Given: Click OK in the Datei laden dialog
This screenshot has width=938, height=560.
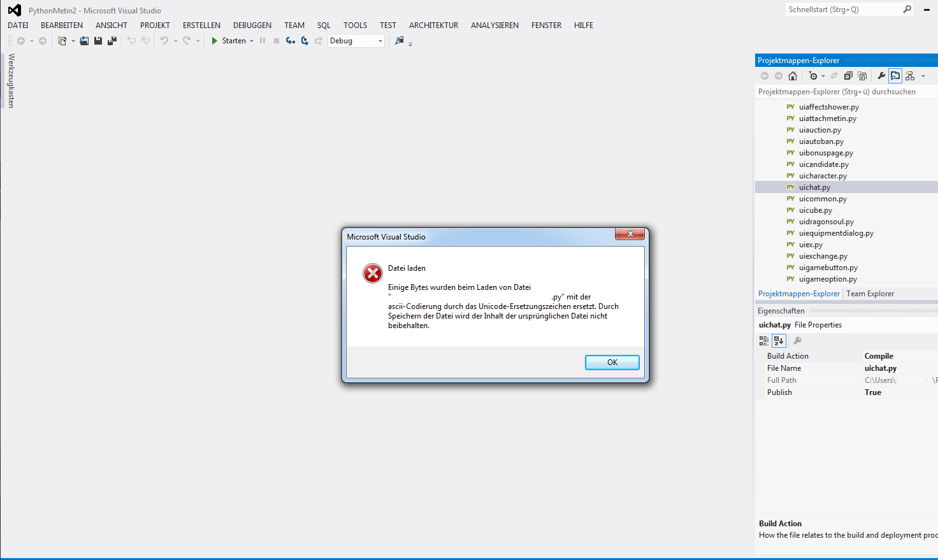Looking at the screenshot, I should click(x=612, y=363).
